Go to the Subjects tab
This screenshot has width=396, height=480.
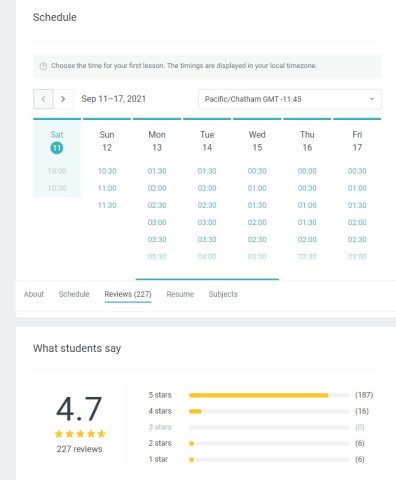pos(223,294)
